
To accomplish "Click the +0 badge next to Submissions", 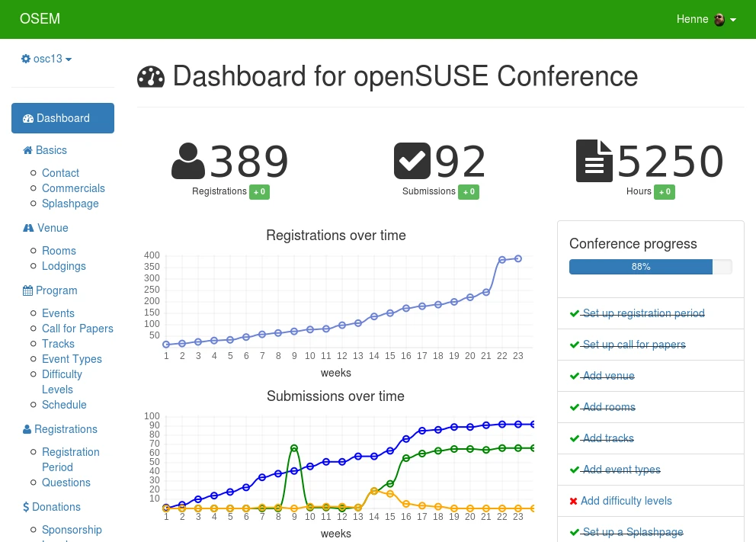I will (x=469, y=192).
